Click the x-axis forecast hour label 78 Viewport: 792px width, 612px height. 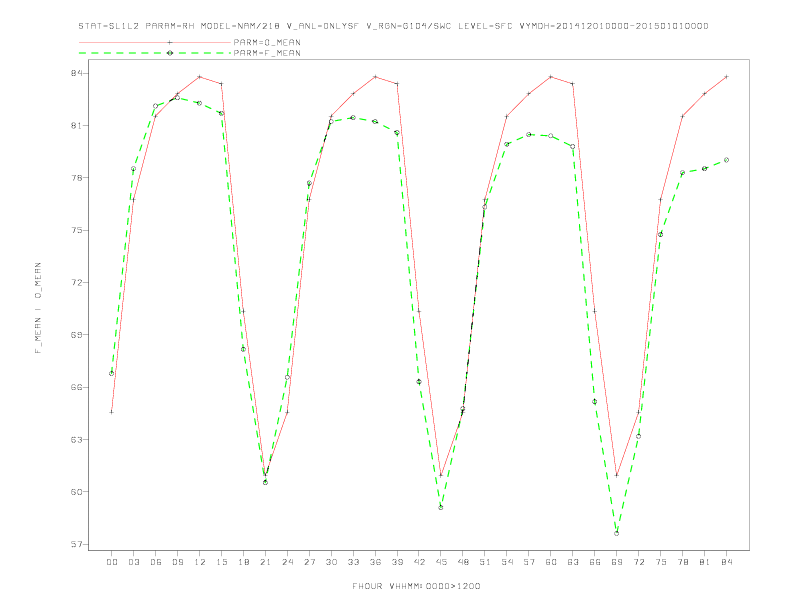683,562
